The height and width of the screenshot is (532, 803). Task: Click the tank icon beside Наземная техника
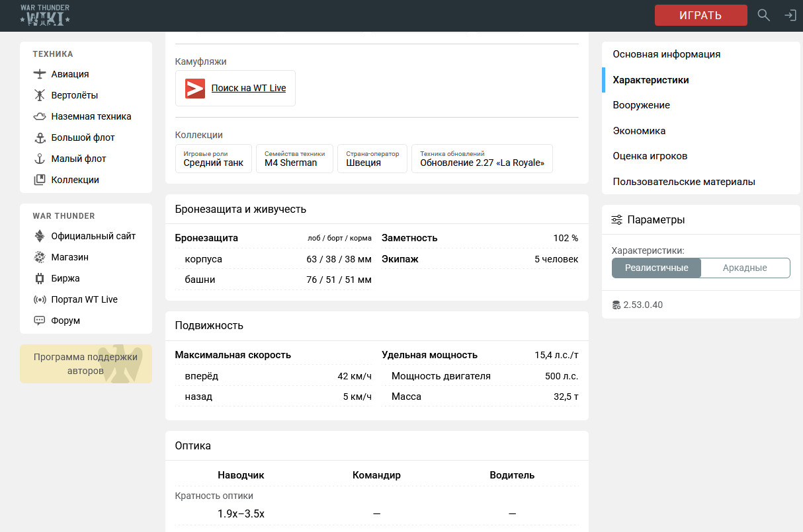click(40, 116)
